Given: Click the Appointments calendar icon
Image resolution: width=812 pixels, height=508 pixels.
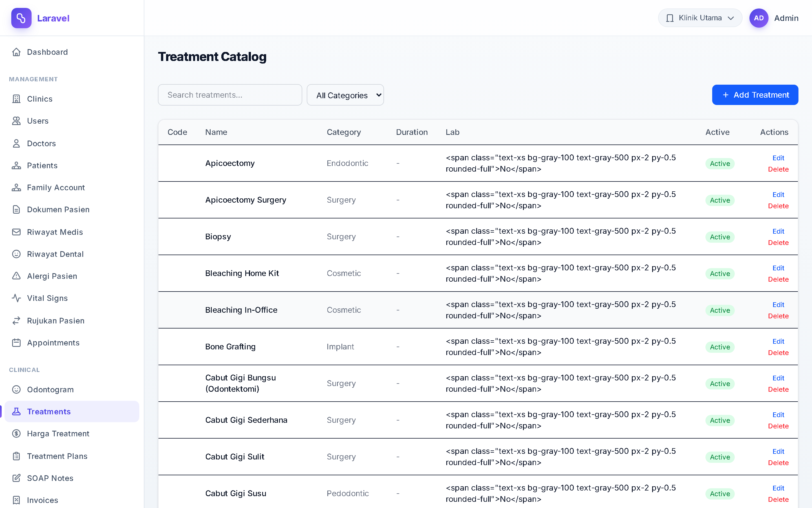Looking at the screenshot, I should click(16, 343).
